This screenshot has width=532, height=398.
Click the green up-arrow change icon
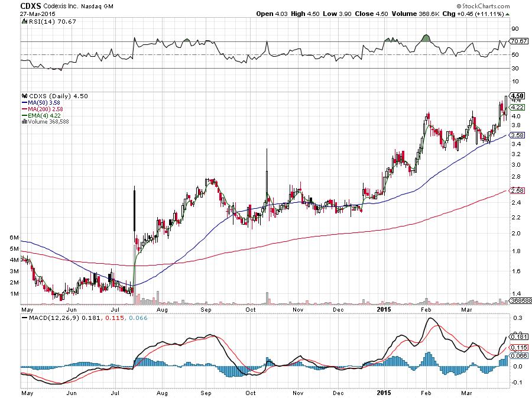click(507, 14)
